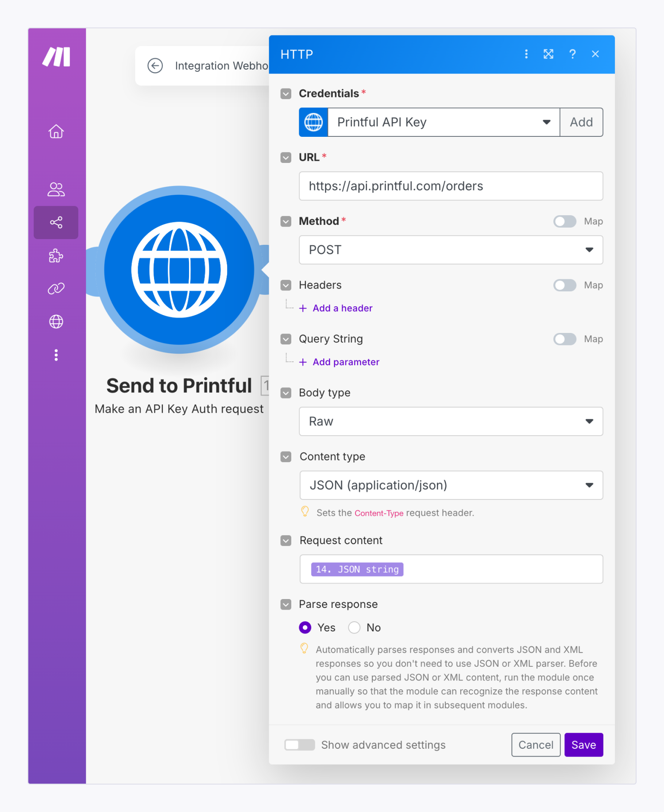Screen dimensions: 664x812
Task: Select Yes for Parse response
Action: [x=305, y=627]
